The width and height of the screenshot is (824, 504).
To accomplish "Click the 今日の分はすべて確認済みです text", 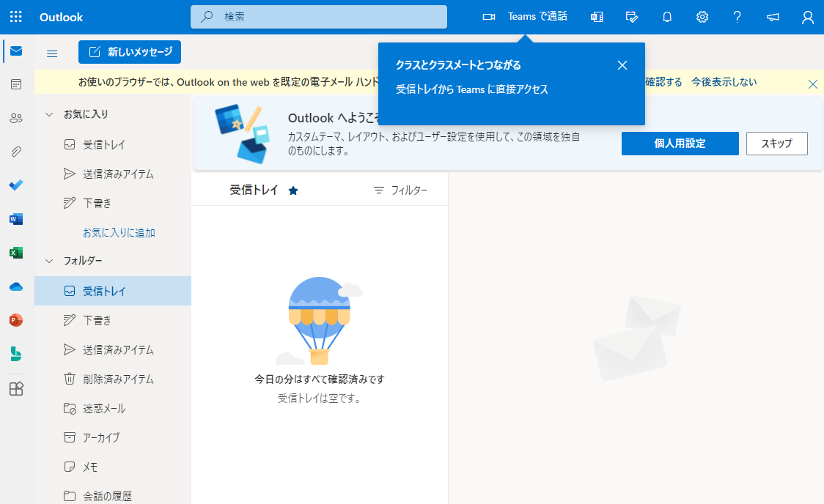I will [x=320, y=379].
